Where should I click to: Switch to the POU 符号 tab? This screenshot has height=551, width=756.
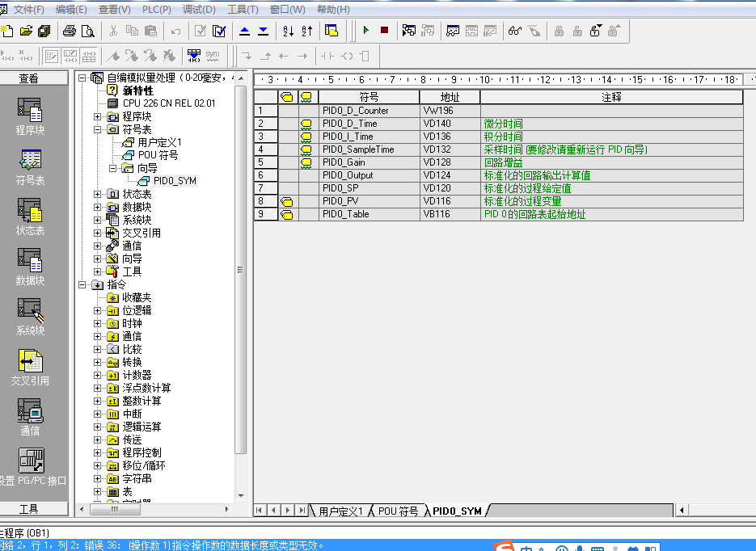(398, 511)
